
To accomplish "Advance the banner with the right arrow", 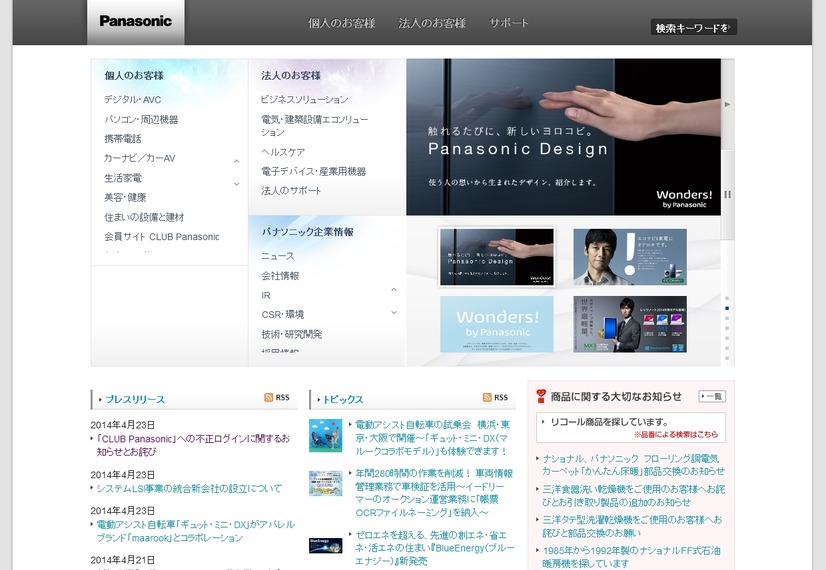I will pos(727,104).
